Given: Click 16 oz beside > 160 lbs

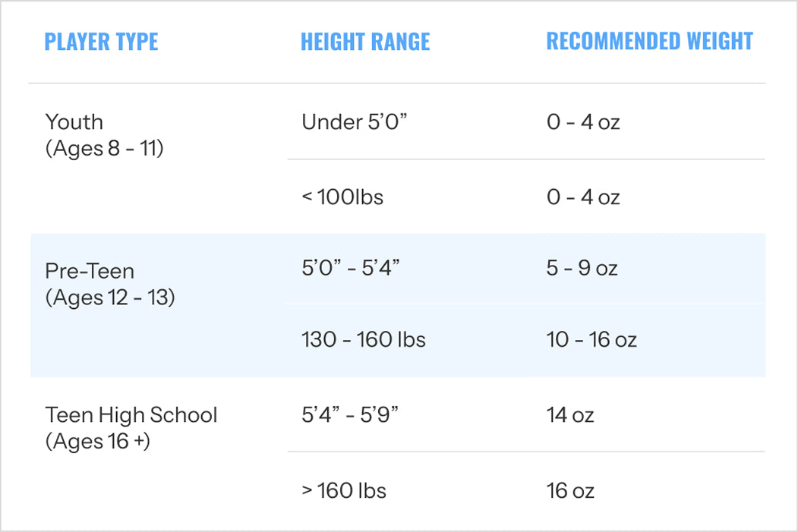Looking at the screenshot, I should coord(569,490).
